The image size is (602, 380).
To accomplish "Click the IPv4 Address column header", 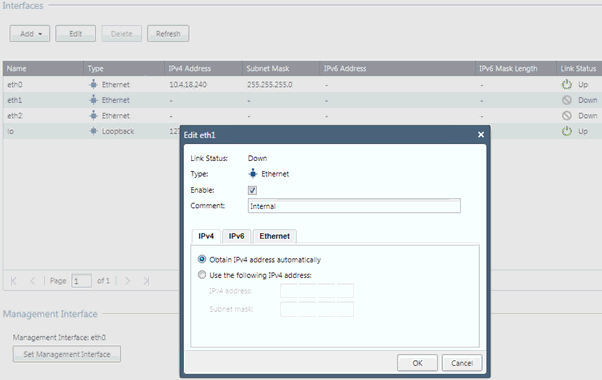I will [203, 68].
